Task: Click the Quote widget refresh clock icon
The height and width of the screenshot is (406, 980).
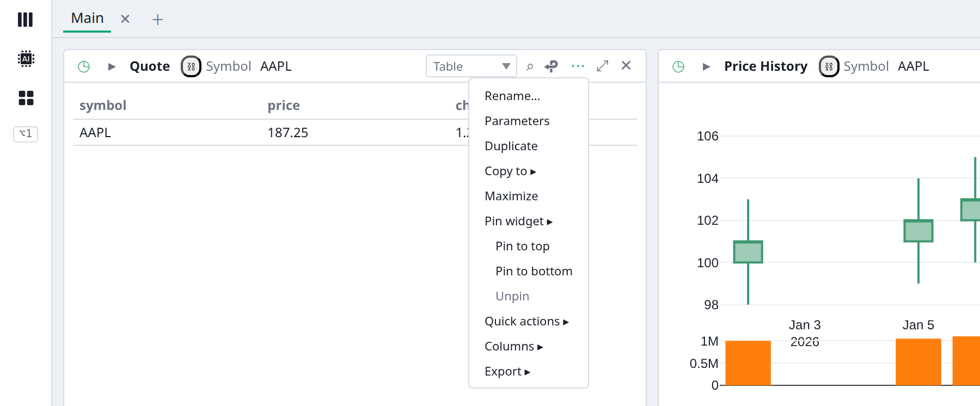Action: 84,66
